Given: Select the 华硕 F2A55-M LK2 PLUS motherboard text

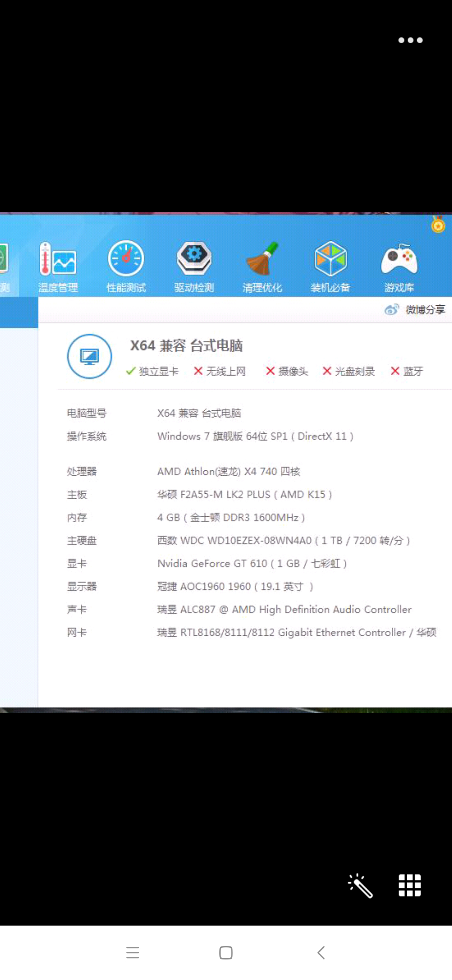Looking at the screenshot, I should 245,495.
